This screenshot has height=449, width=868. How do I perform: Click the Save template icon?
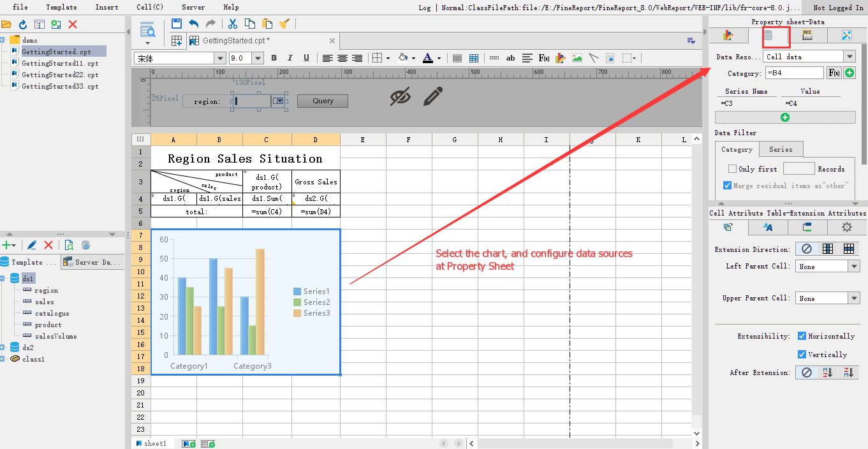click(x=177, y=24)
